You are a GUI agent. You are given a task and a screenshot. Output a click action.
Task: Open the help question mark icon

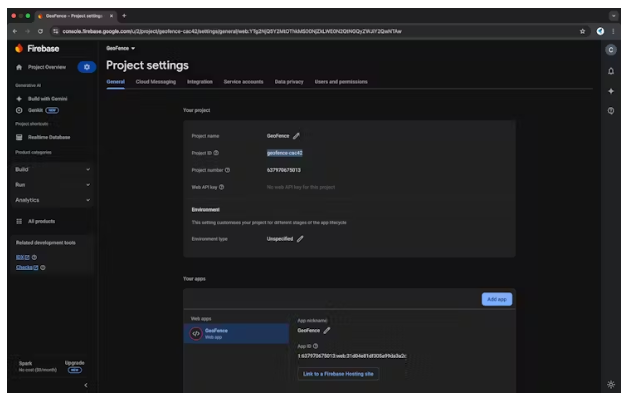[611, 111]
